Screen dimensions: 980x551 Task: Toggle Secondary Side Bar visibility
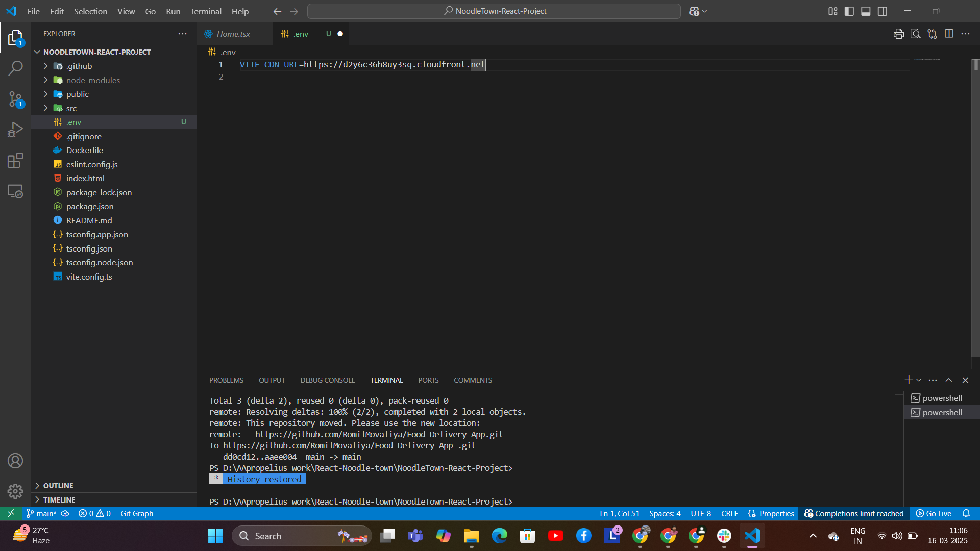pyautogui.click(x=883, y=11)
